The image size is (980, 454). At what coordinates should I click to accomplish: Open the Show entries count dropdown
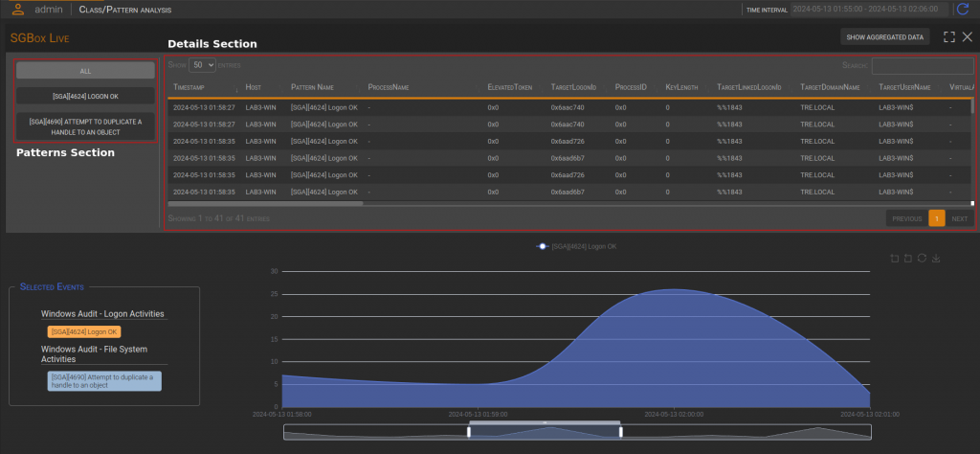pyautogui.click(x=202, y=65)
